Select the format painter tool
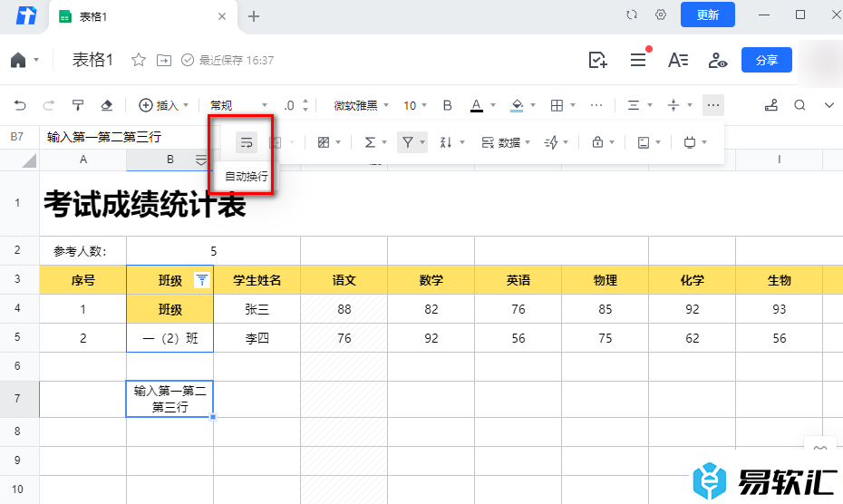This screenshot has height=504, width=843. point(77,105)
